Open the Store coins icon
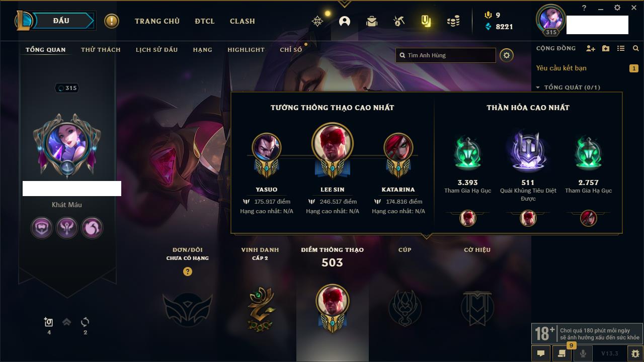The width and height of the screenshot is (644, 362). coord(453,21)
